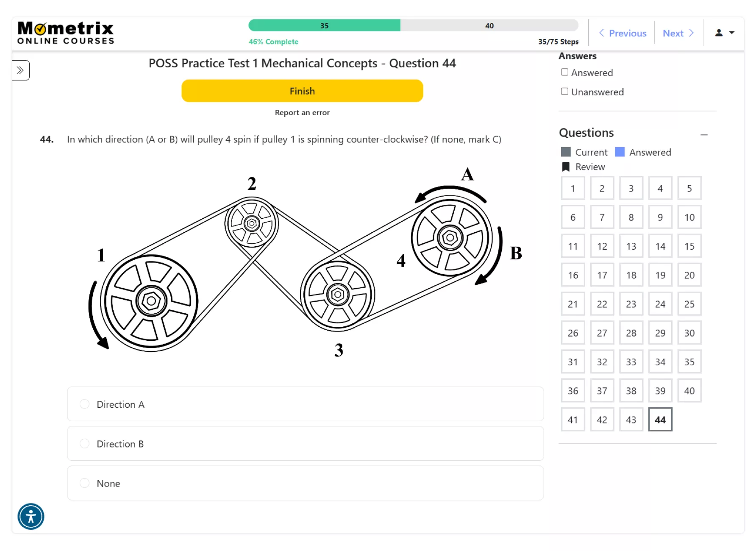Select the Direction B radio option

[85, 443]
